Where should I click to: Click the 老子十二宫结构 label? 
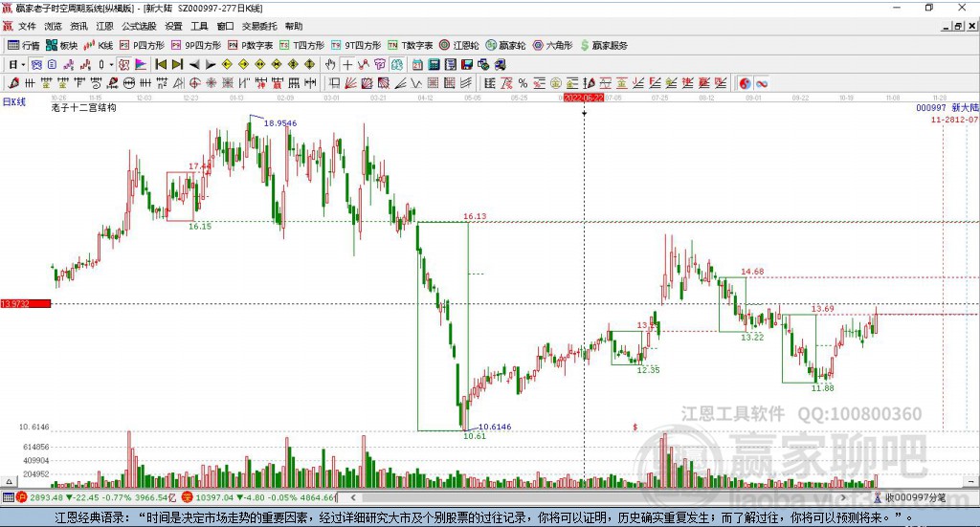click(x=84, y=107)
